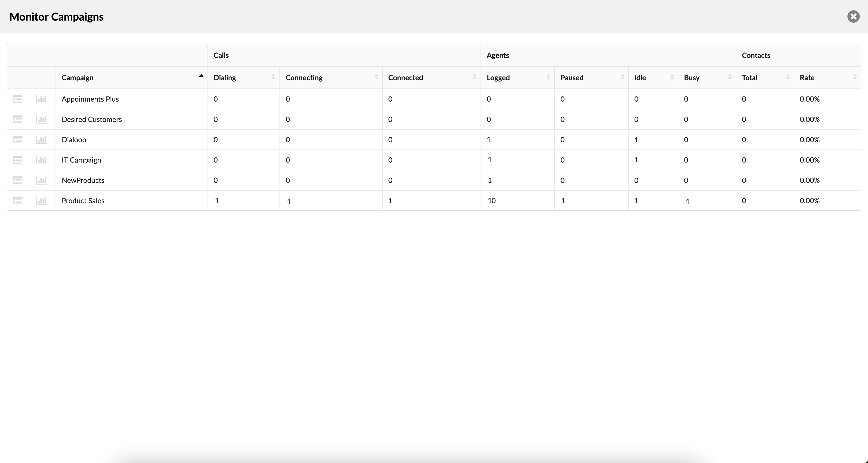Select the Dialooo campaign name
Viewport: 868px width, 463px height.
pyautogui.click(x=74, y=139)
